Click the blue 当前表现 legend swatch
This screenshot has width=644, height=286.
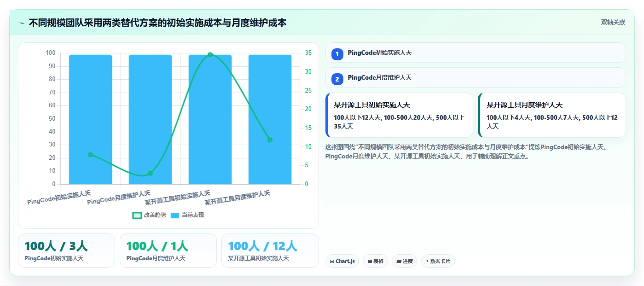click(x=175, y=215)
